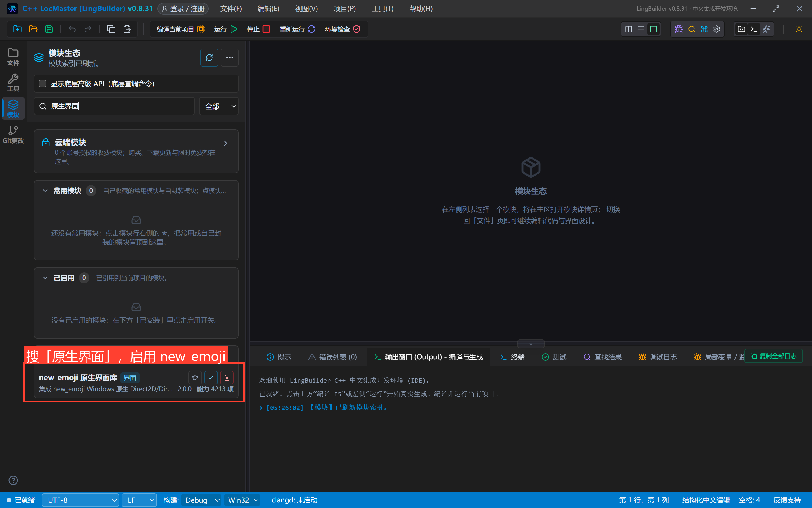
Task: Collapse the 常用模块 section
Action: point(45,190)
